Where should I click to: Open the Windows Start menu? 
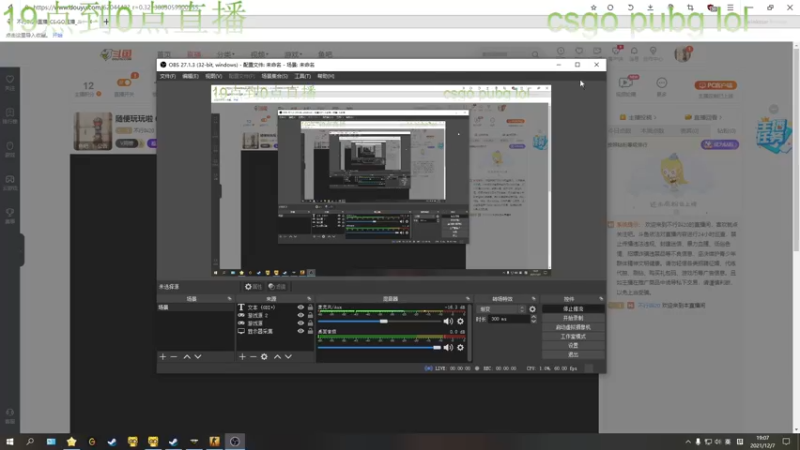(x=10, y=441)
